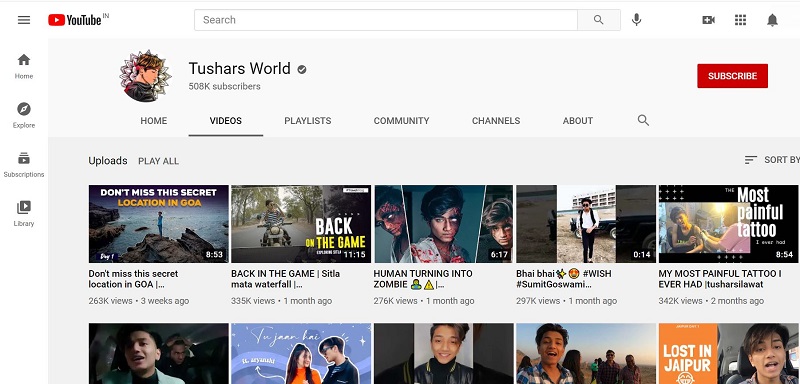The image size is (800, 384).
Task: Click the search magnifier button
Action: [598, 20]
